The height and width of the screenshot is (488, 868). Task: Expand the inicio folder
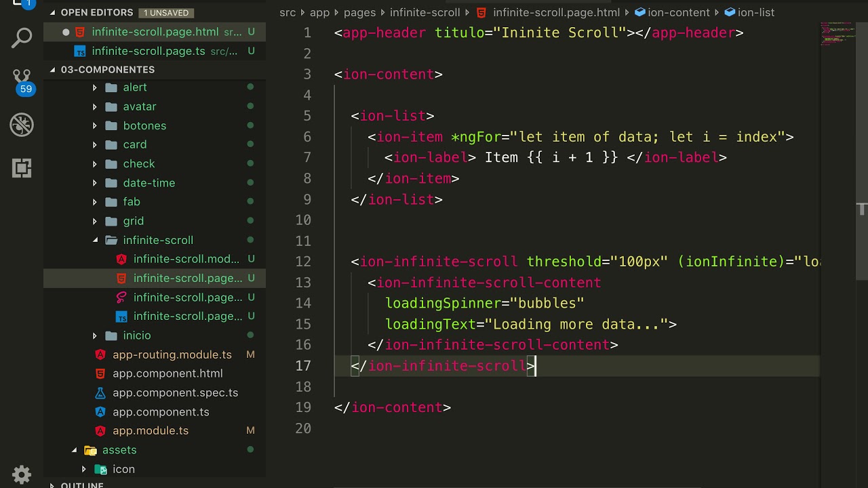[95, 335]
